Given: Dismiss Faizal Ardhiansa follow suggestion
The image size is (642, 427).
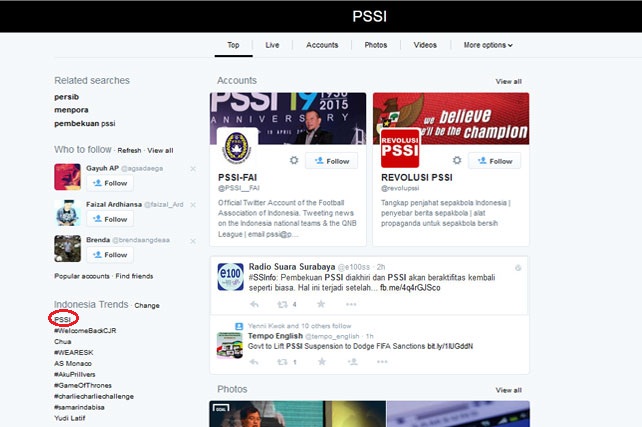Looking at the screenshot, I should [193, 205].
